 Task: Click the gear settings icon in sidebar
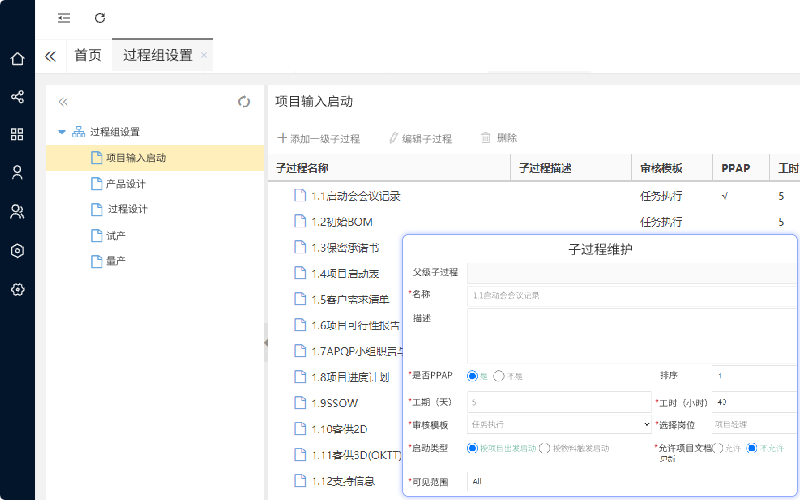coord(17,289)
